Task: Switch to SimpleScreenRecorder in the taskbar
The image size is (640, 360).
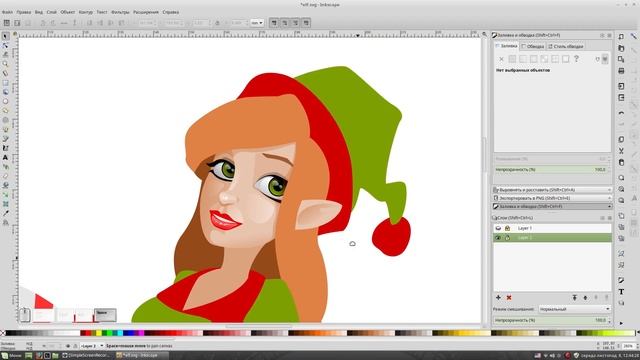Action: point(86,356)
